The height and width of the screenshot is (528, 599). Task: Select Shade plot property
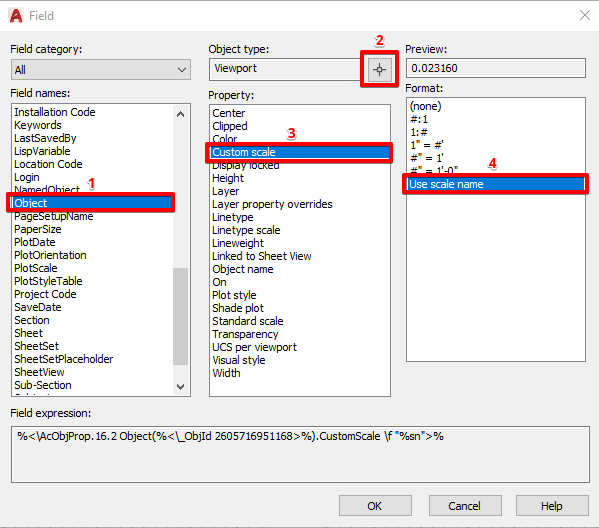238,308
